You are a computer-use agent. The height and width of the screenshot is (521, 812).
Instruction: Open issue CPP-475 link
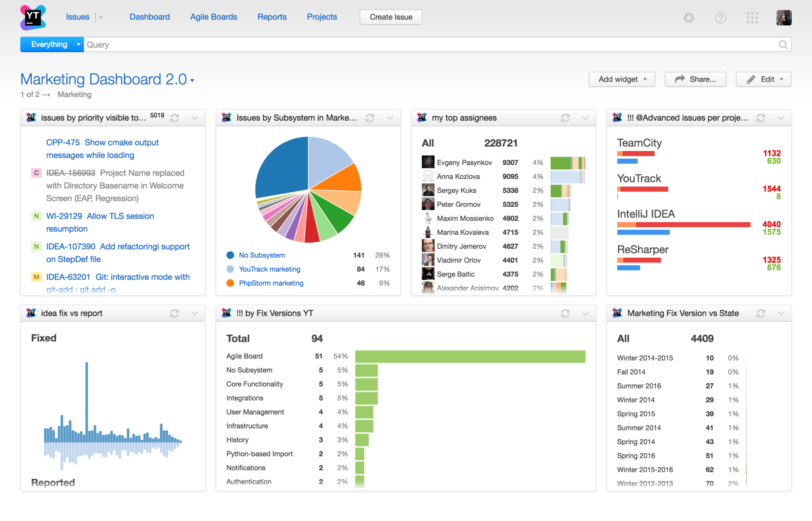click(63, 142)
